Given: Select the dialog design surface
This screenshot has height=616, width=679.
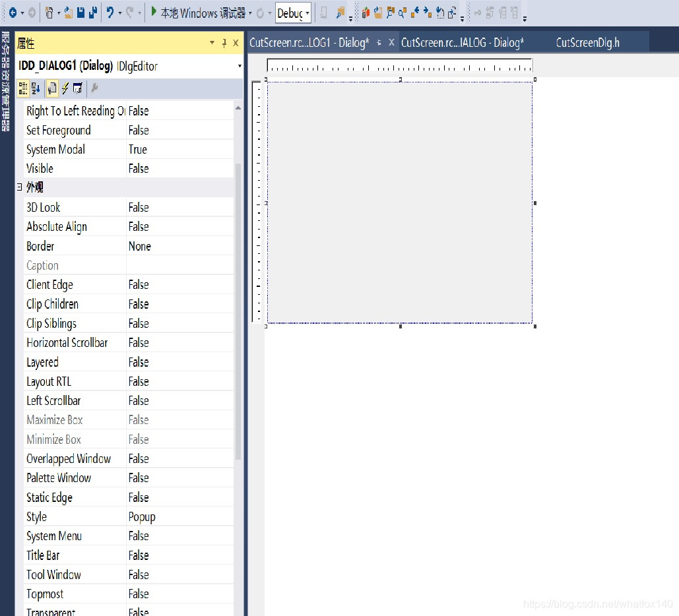Looking at the screenshot, I should tap(399, 202).
